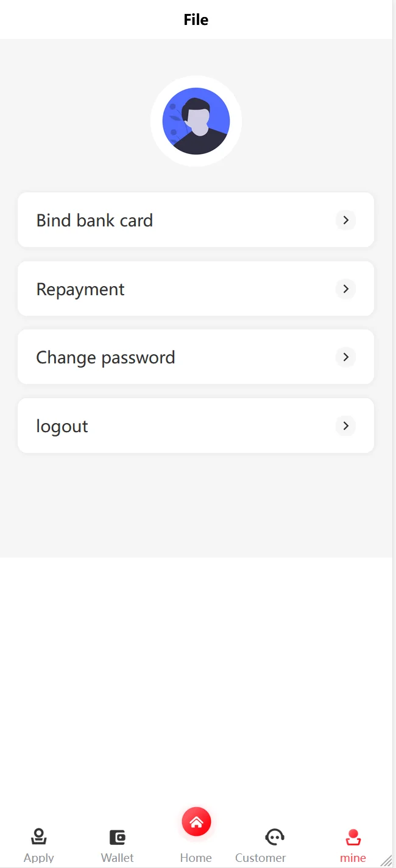Select the mine tab label
Screen dimensions: 396x868
coord(353,858)
